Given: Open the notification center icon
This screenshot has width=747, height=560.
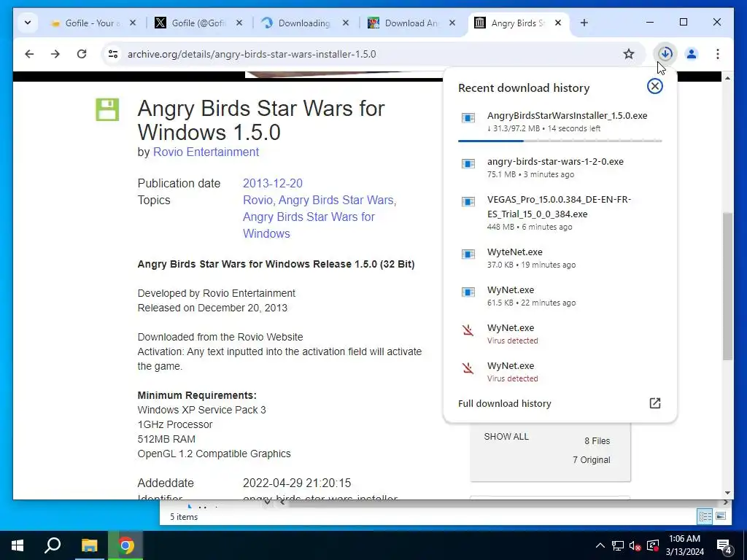Looking at the screenshot, I should [724, 545].
